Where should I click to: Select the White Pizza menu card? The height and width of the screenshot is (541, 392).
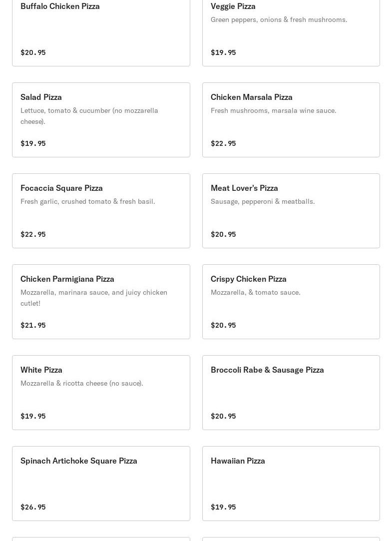(101, 393)
